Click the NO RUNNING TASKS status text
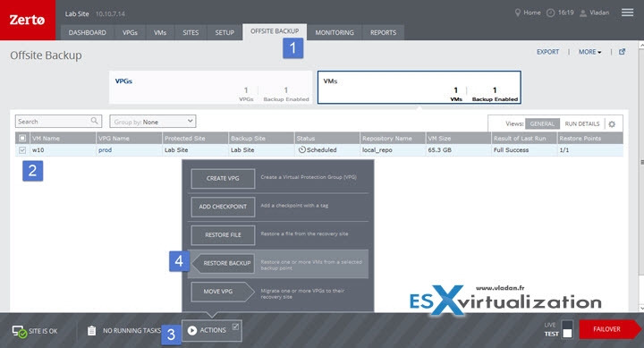Viewport: 644px width, 348px height. (131, 331)
